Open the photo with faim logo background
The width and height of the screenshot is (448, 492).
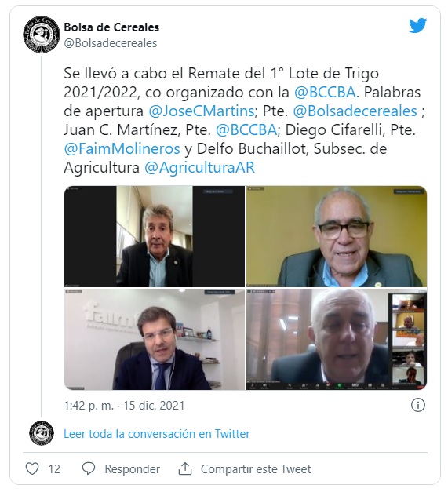[x=155, y=339]
